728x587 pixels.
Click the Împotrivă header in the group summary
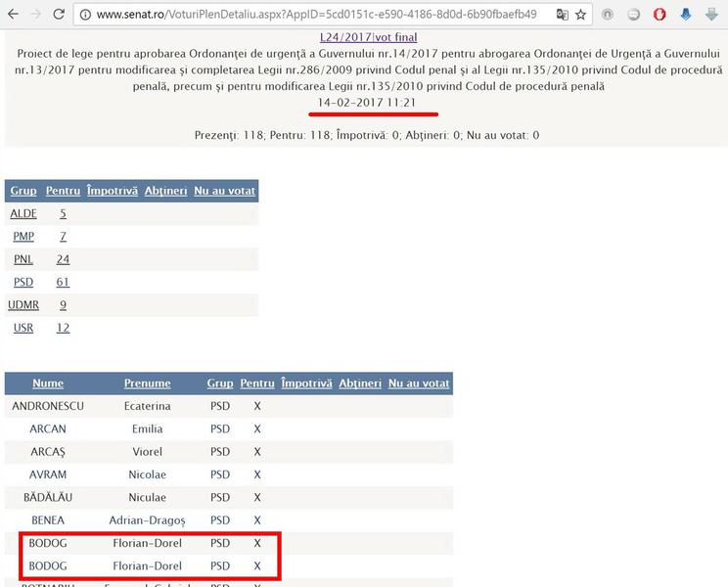click(x=113, y=191)
